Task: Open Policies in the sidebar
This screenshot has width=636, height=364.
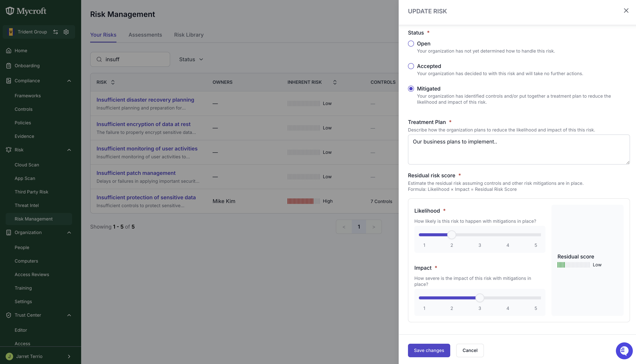Action: tap(23, 122)
